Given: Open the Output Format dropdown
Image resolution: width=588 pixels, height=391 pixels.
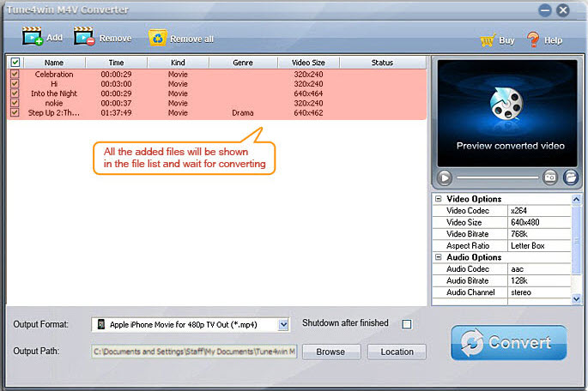Looking at the screenshot, I should pyautogui.click(x=283, y=324).
